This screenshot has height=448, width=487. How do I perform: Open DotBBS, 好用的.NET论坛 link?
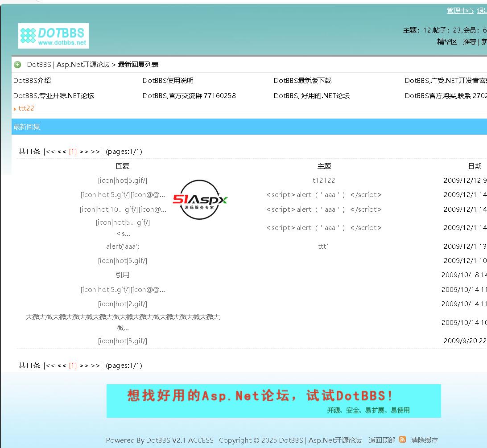coord(312,96)
